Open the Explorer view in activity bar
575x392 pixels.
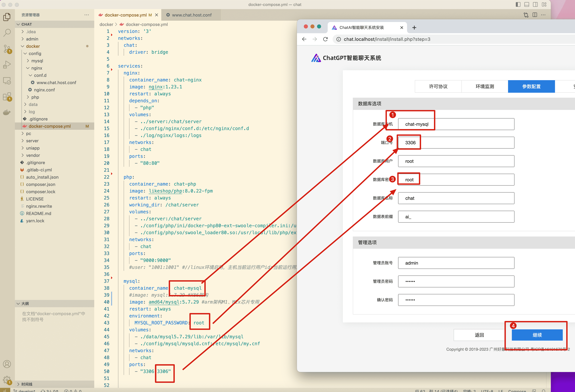point(7,17)
